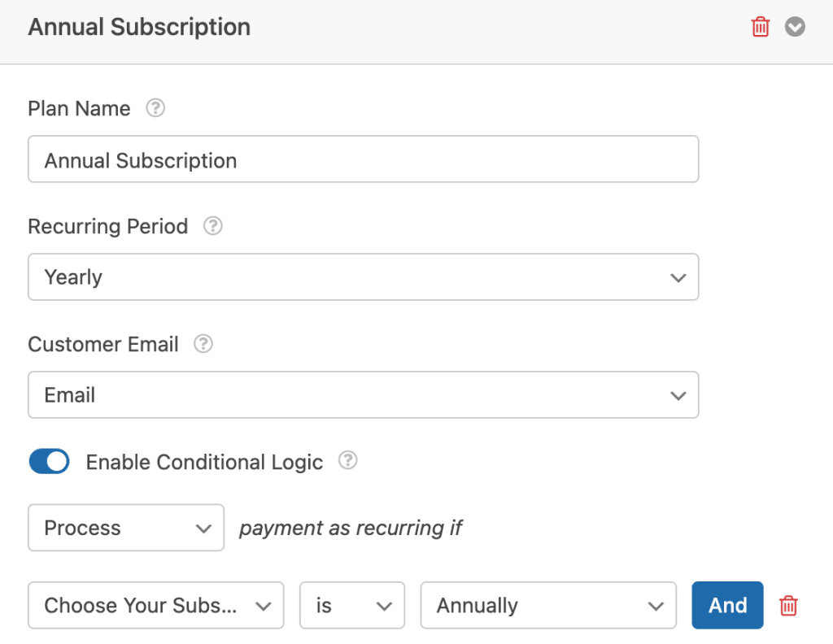Click the arrow on the Annually selector

coord(656,605)
